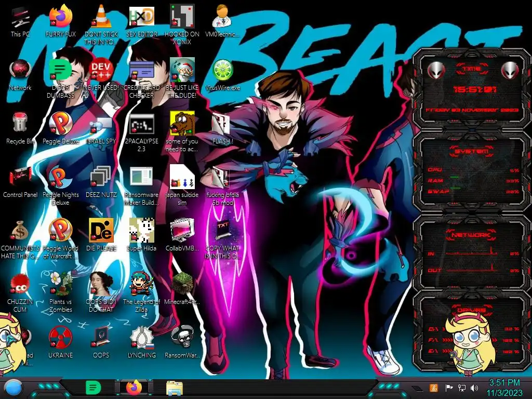Open the Super Hilda shortcut
This screenshot has height=399, width=532.
point(141,230)
